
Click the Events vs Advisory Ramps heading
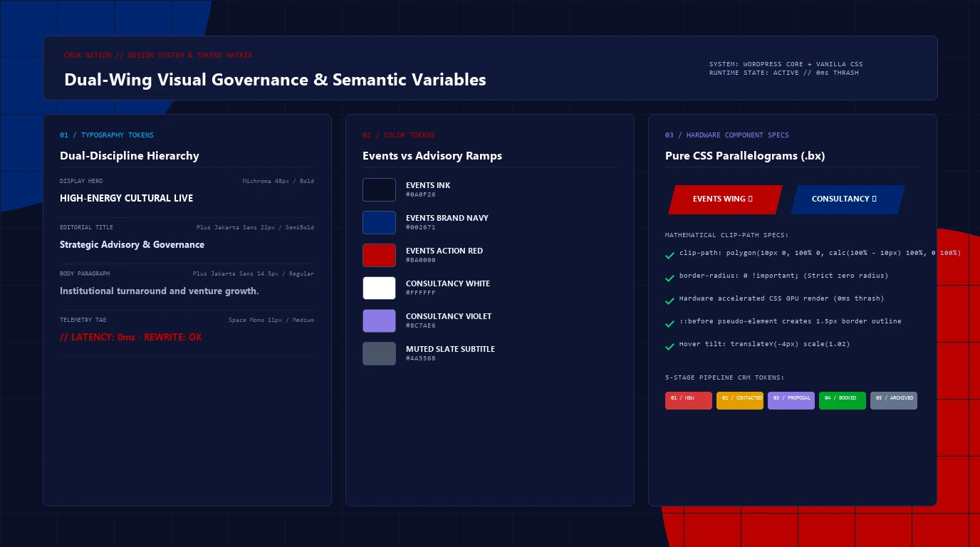(432, 156)
